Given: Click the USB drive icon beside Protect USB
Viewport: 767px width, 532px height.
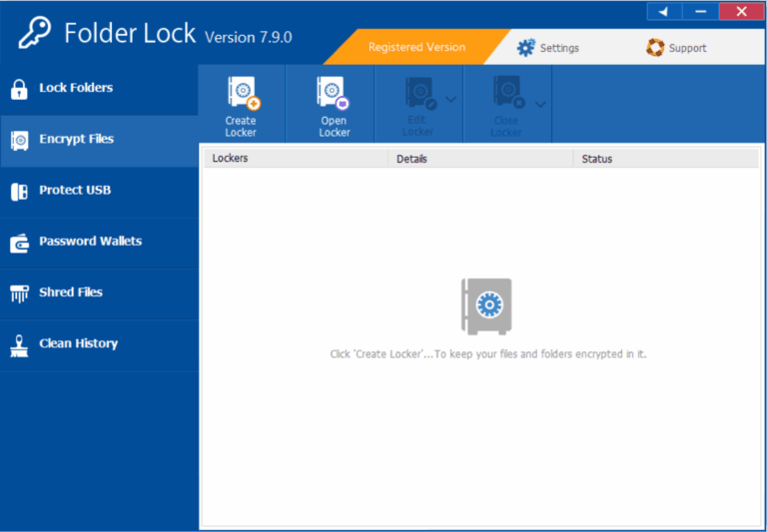Looking at the screenshot, I should [x=19, y=192].
